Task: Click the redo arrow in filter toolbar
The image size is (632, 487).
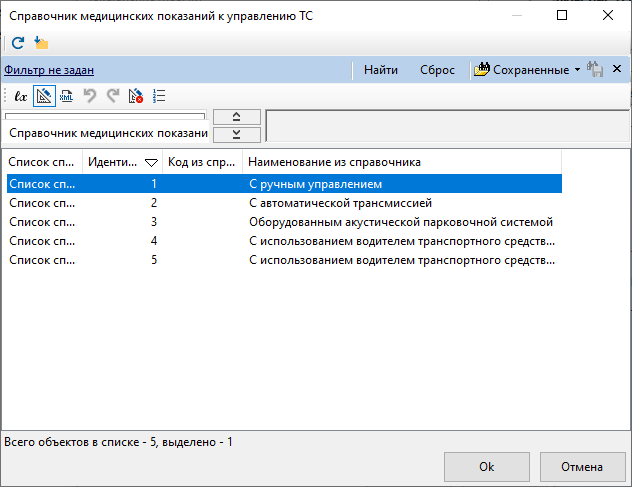Action: tap(113, 96)
